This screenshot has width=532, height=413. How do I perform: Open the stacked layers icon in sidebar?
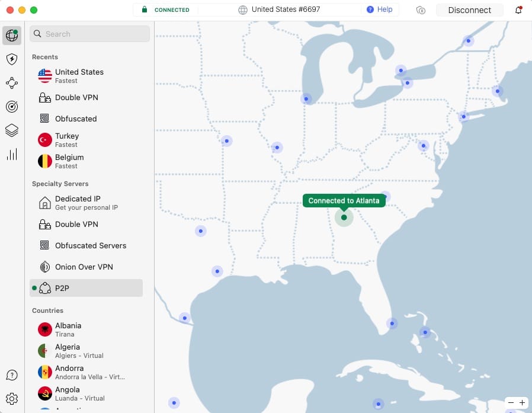12,130
